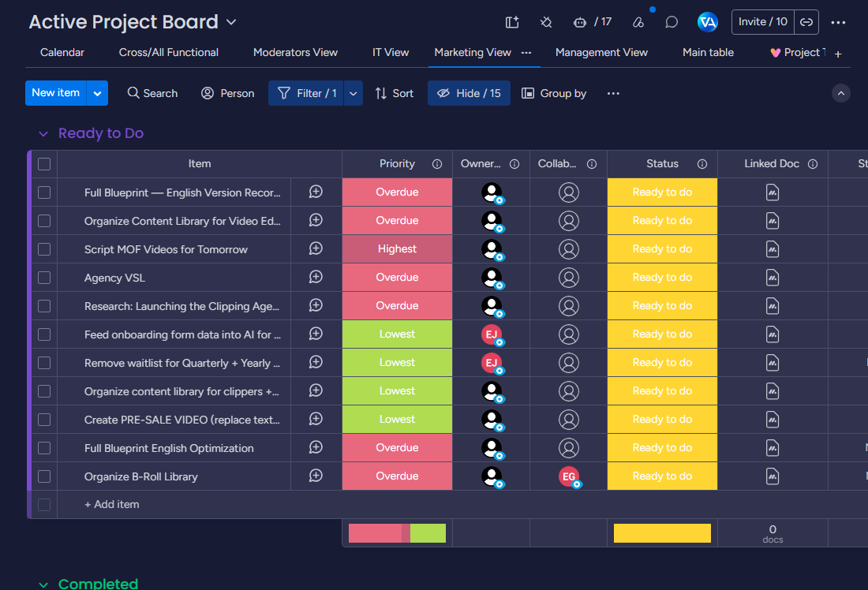
Task: Open the automations robot icon
Action: click(x=580, y=22)
